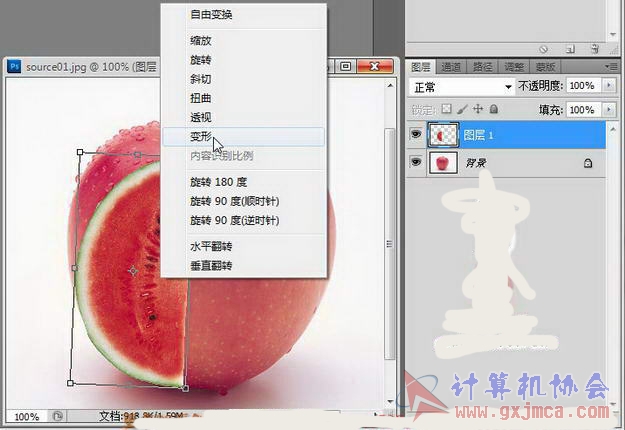This screenshot has height=430, width=625.
Task: Expand the 不透明度 opacity slider arrow
Action: point(611,87)
